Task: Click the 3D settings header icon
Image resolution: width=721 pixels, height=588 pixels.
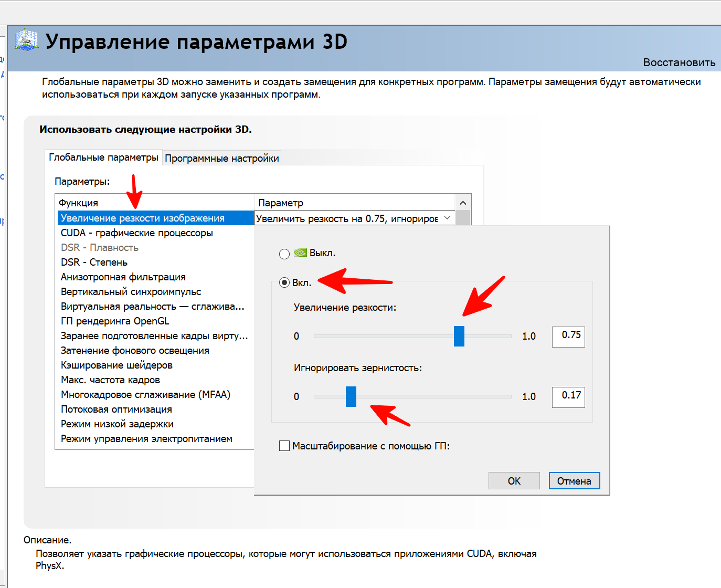Action: coord(26,40)
